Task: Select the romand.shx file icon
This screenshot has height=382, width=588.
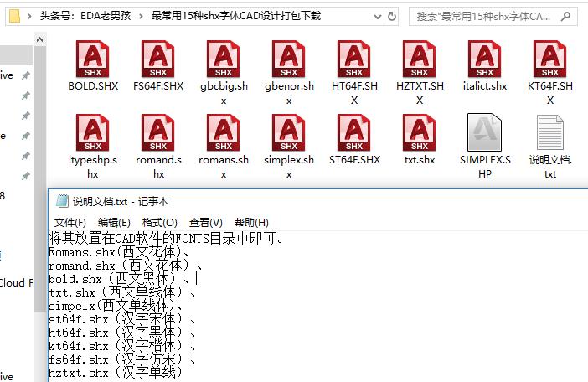Action: tap(157, 132)
